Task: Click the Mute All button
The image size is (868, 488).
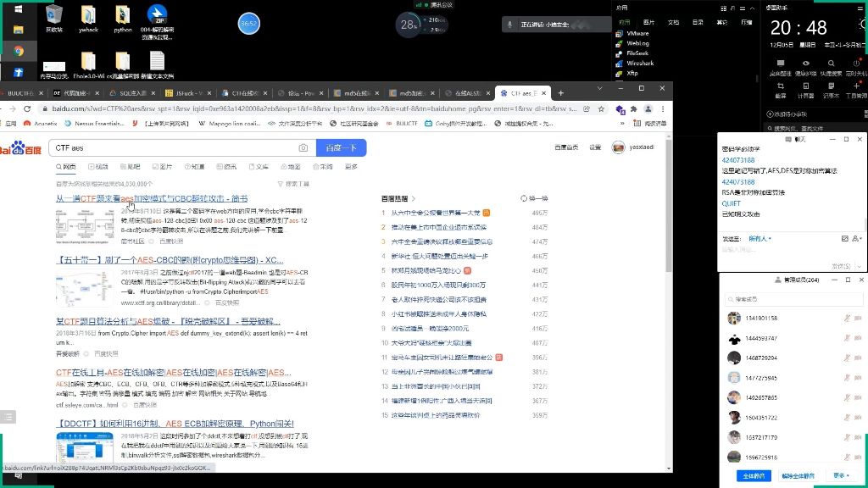Action: coord(754,475)
